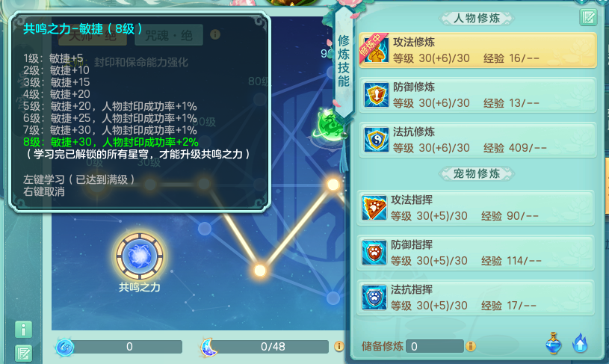This screenshot has width=609, height=364.
Task: Click the green edit note icon at bottom-left
Action: click(24, 354)
